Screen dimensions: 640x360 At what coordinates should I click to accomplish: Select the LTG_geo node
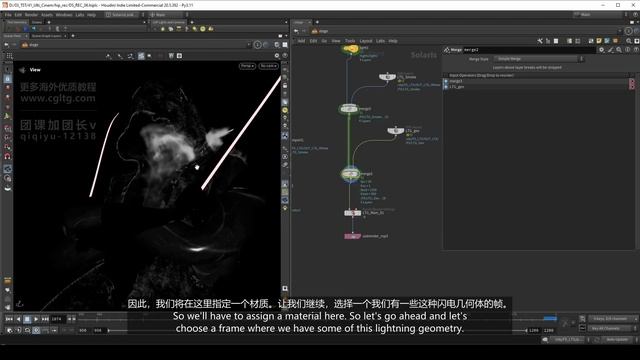[x=396, y=131]
